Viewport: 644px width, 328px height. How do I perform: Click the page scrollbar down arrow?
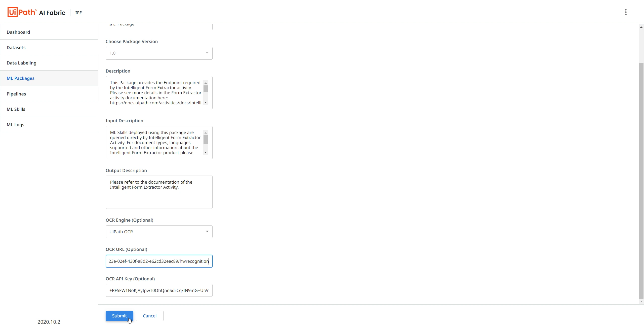pyautogui.click(x=641, y=302)
